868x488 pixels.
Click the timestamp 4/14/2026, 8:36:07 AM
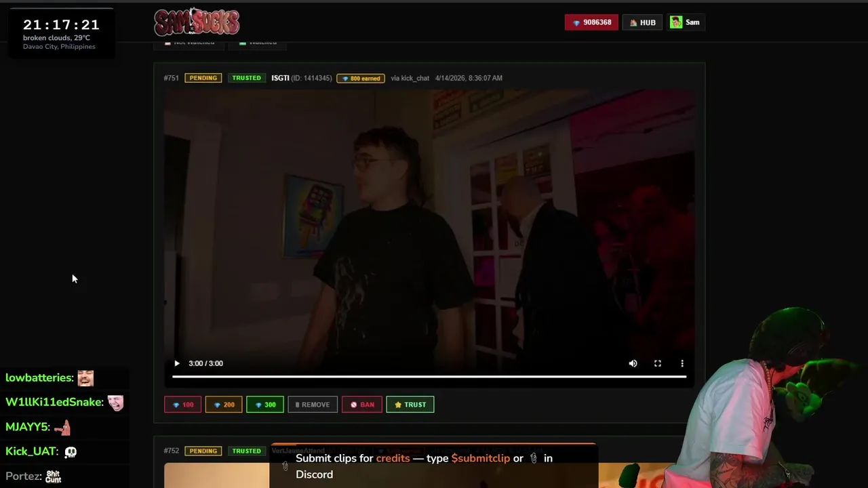click(x=469, y=78)
